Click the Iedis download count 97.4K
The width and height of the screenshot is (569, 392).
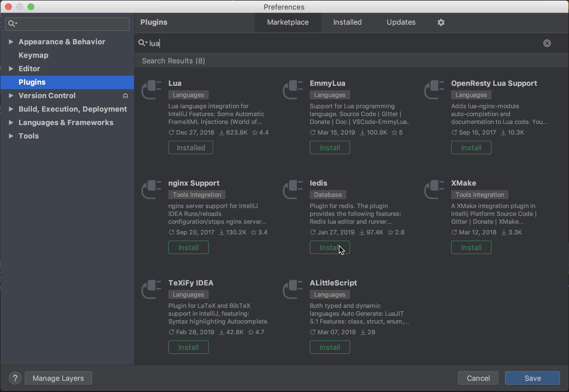click(x=371, y=232)
